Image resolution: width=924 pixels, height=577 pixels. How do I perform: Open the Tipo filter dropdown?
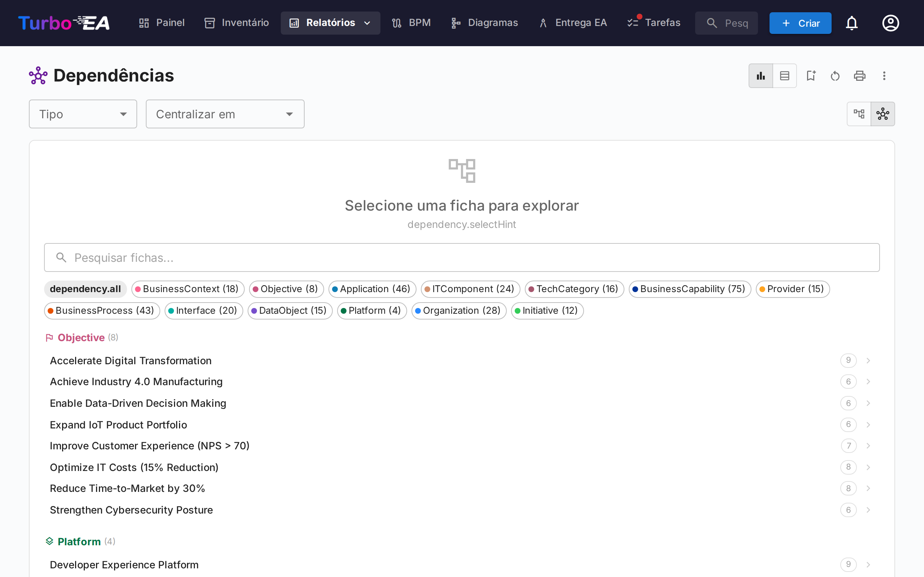pyautogui.click(x=83, y=114)
